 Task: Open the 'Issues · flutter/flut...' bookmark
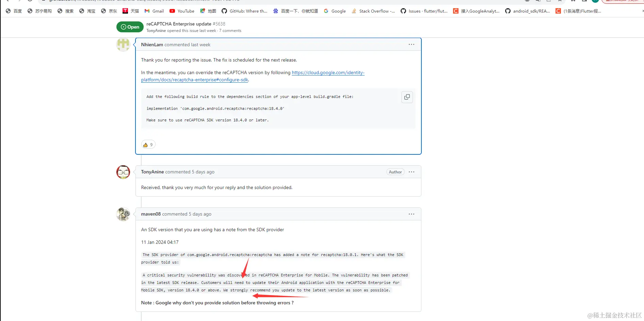pos(424,11)
